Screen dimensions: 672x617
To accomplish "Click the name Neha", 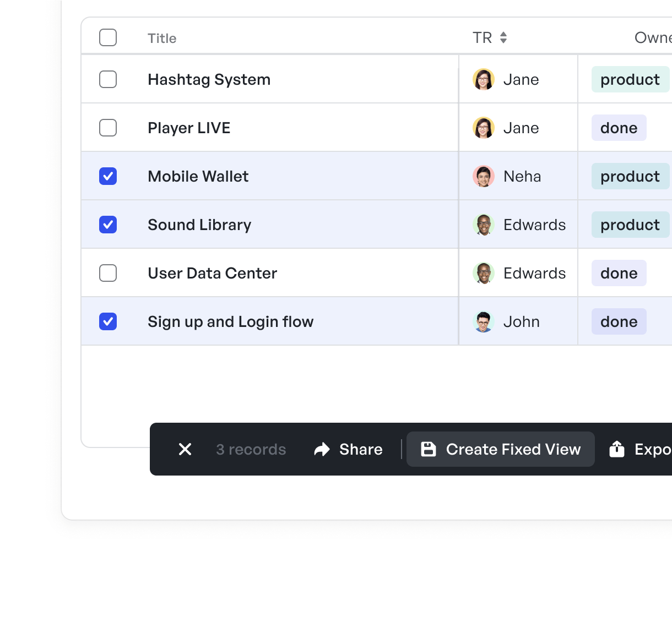I will pyautogui.click(x=522, y=176).
